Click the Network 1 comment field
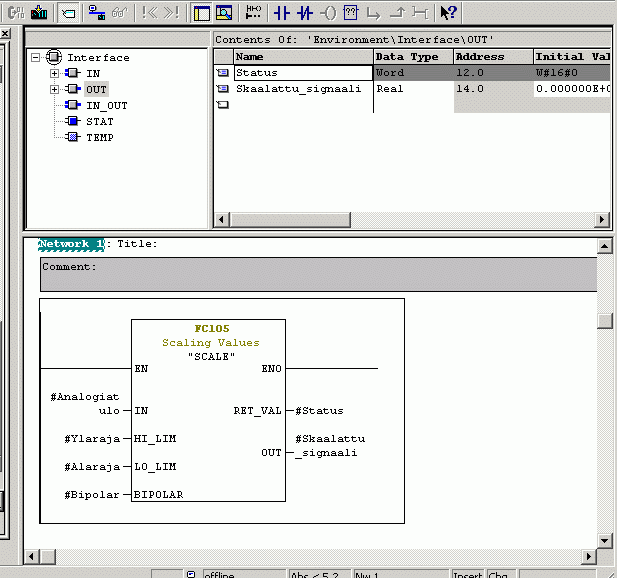The height and width of the screenshot is (578, 617). [318, 274]
